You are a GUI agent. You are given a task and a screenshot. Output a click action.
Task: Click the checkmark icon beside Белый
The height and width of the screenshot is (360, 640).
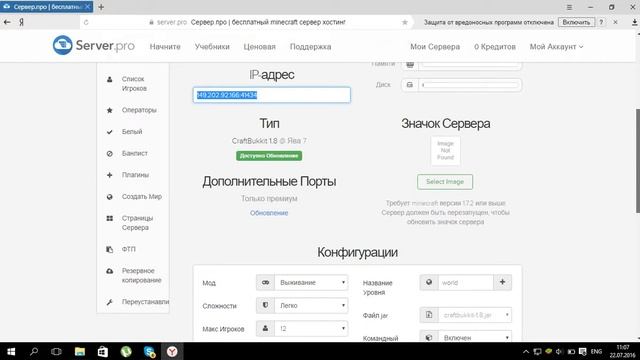(109, 132)
